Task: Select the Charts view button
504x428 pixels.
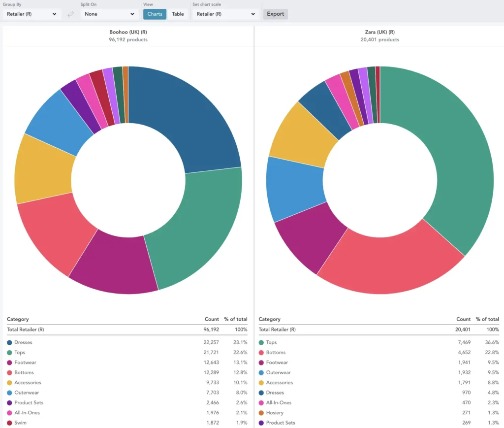Action: pyautogui.click(x=155, y=14)
